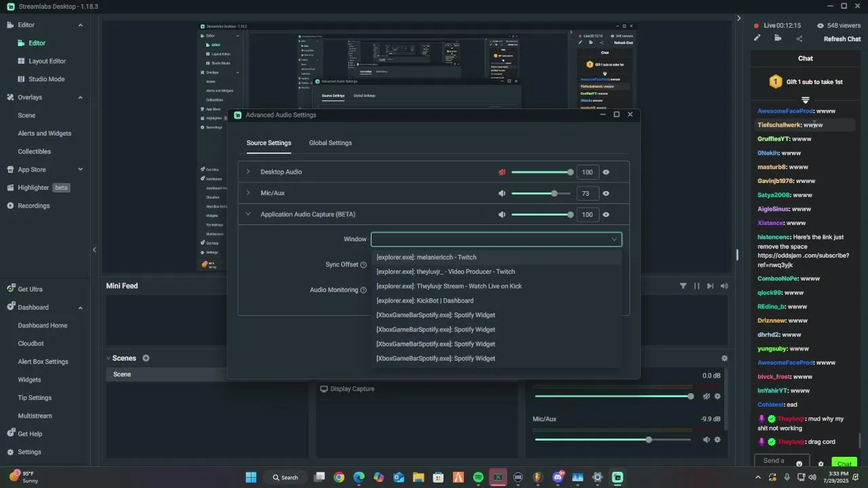Collapse the Editor sidebar section
This screenshot has height=488, width=868.
coord(80,25)
